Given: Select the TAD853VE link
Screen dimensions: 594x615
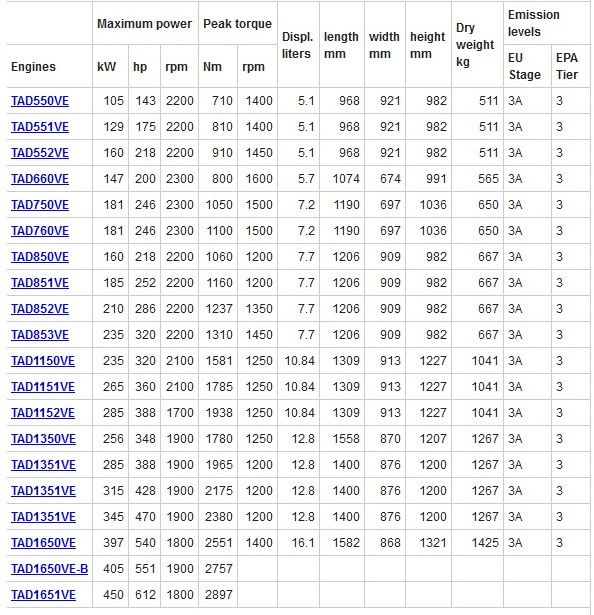Looking at the screenshot, I should 40,335.
